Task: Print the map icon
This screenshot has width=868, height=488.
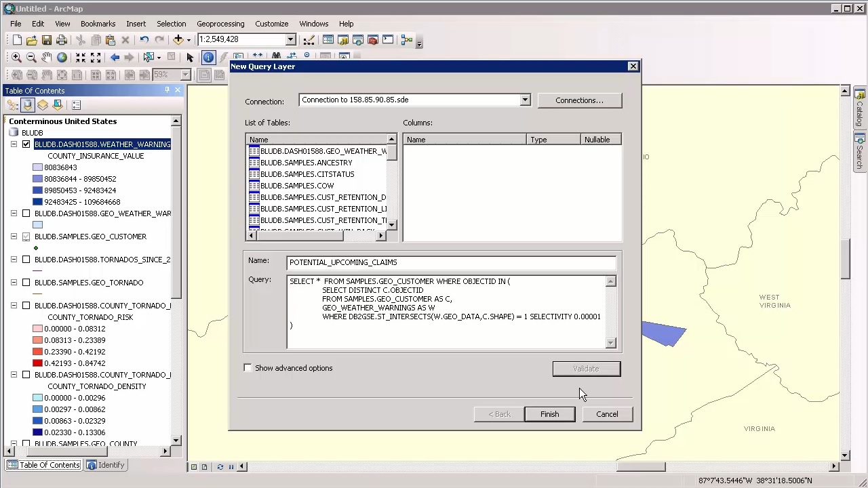Action: click(x=61, y=40)
